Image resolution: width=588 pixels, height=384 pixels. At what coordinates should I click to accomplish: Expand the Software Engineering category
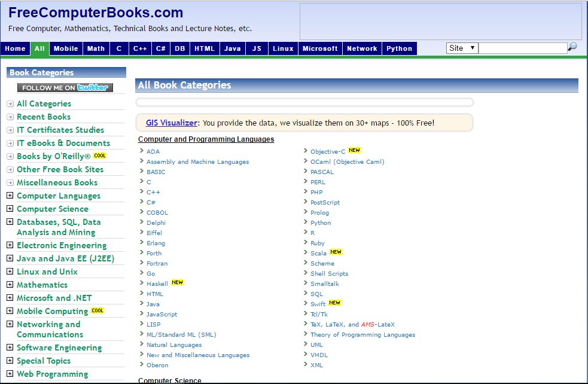[x=10, y=348]
